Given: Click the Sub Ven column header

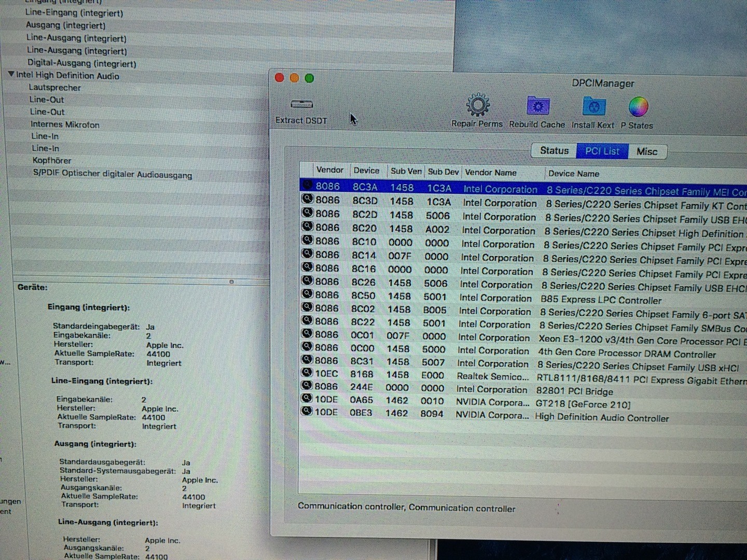Looking at the screenshot, I should click(x=406, y=171).
